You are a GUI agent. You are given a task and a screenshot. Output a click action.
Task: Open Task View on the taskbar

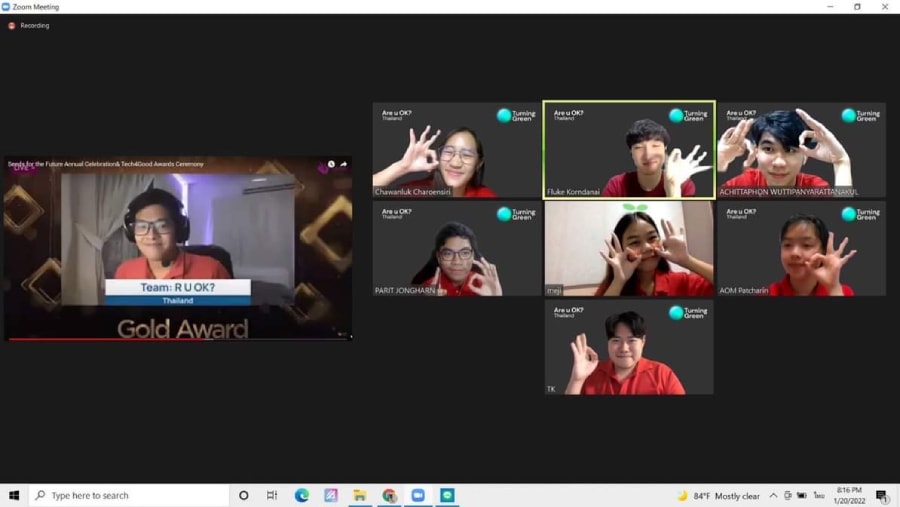pyautogui.click(x=272, y=495)
